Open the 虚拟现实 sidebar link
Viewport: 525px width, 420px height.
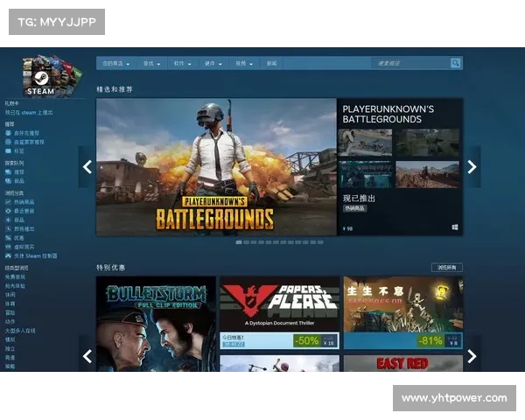coord(24,247)
